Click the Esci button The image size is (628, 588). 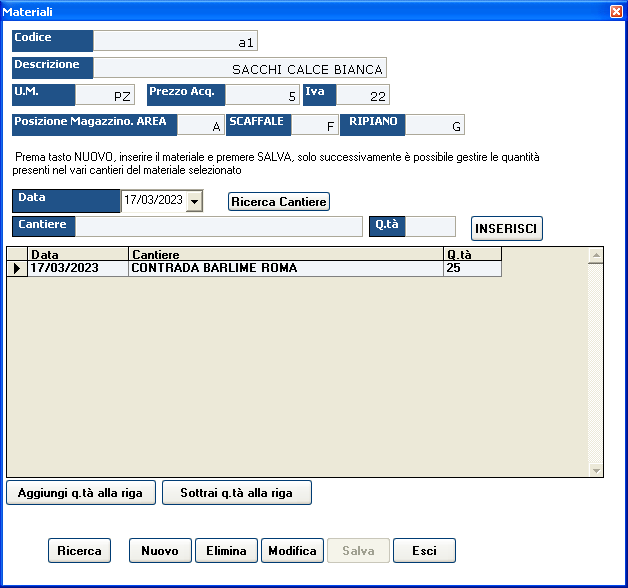click(x=425, y=550)
